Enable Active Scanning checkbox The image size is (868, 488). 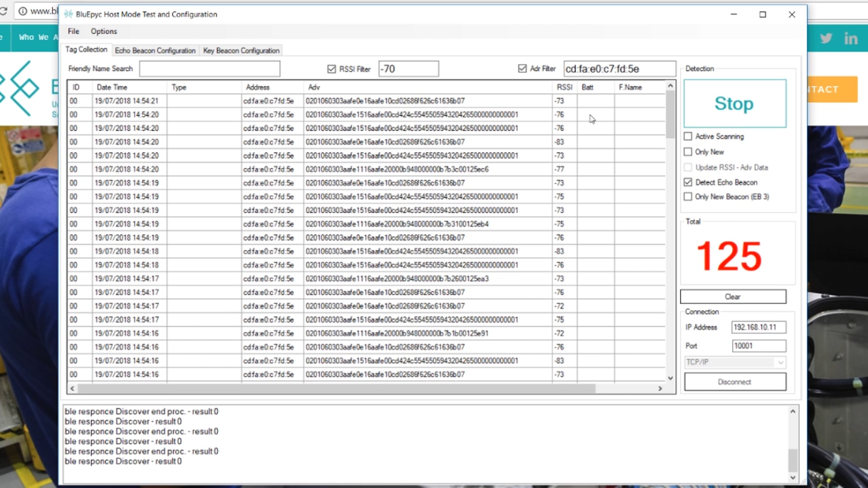[x=688, y=136]
